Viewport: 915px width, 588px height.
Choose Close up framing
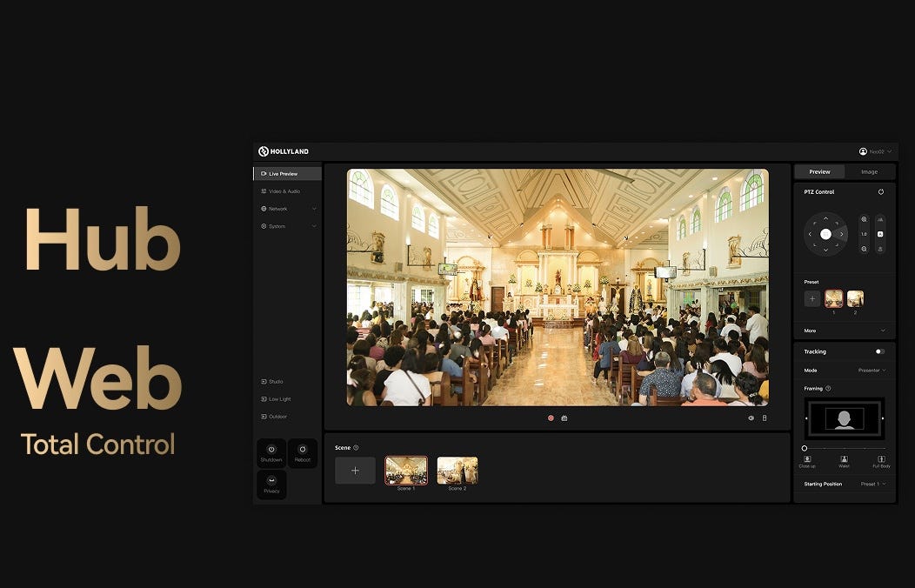tap(807, 461)
